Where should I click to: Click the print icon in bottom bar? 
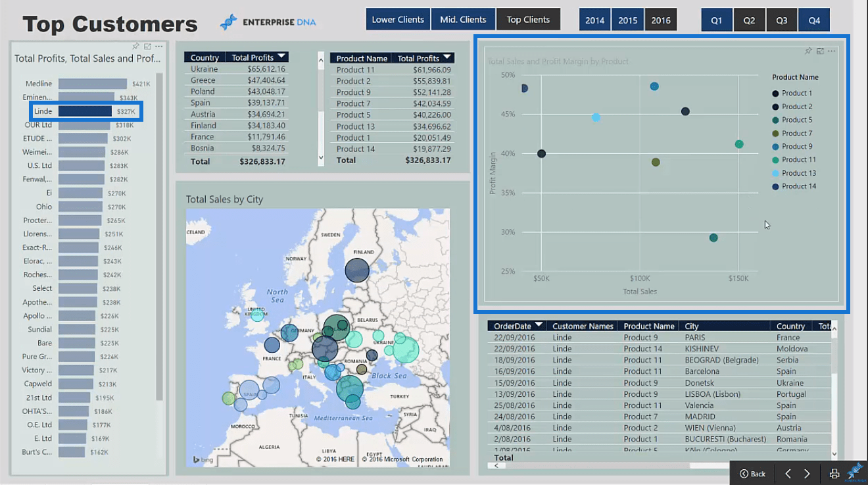[x=834, y=474]
